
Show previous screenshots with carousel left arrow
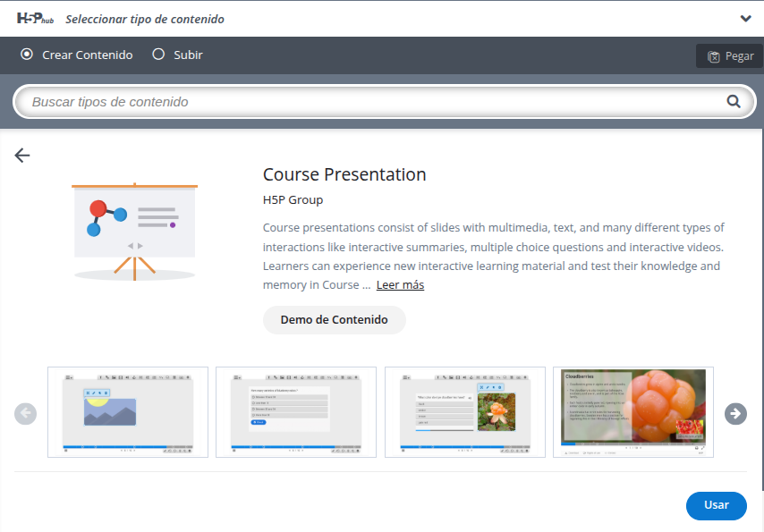click(25, 414)
